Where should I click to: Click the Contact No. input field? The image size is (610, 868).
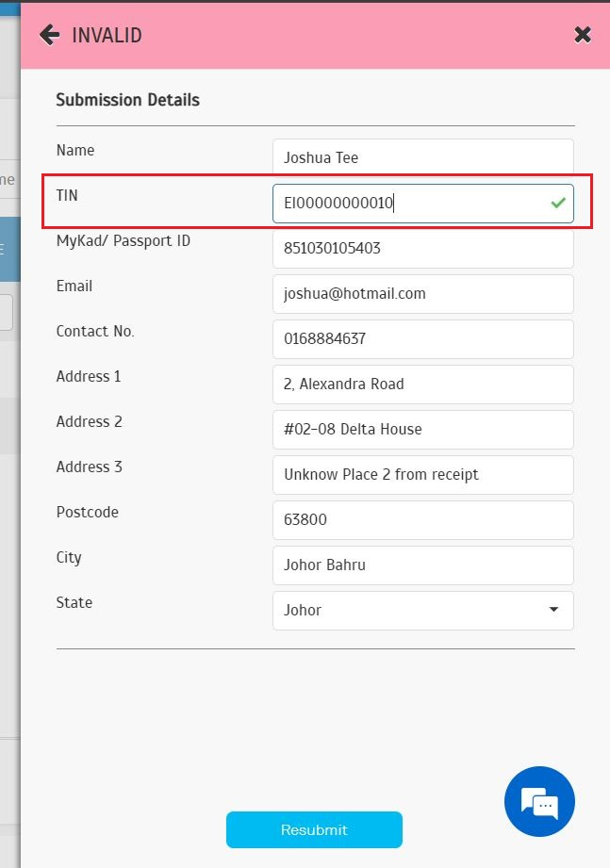422,338
